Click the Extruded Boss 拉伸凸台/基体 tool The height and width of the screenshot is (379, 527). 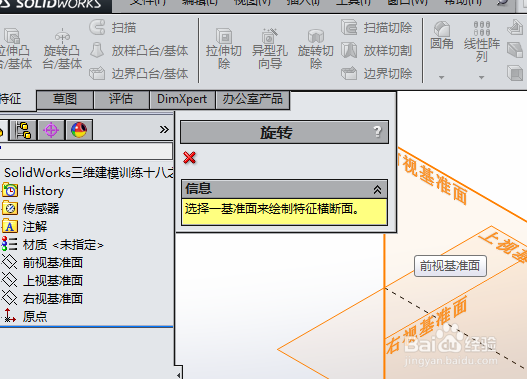tap(15, 49)
